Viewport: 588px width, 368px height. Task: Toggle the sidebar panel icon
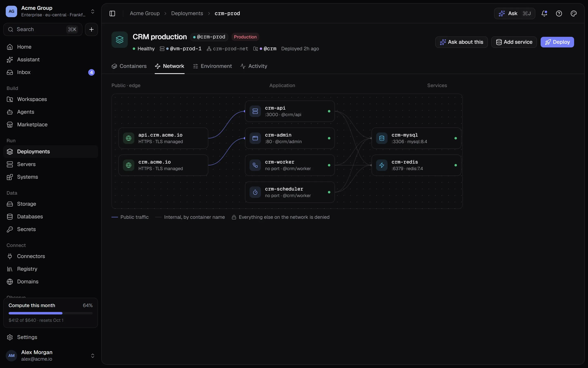click(112, 13)
